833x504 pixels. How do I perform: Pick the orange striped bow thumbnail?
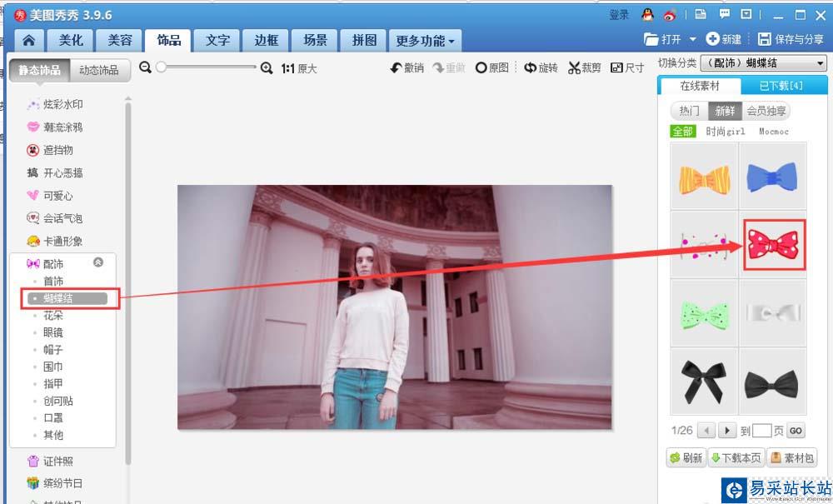click(x=704, y=177)
